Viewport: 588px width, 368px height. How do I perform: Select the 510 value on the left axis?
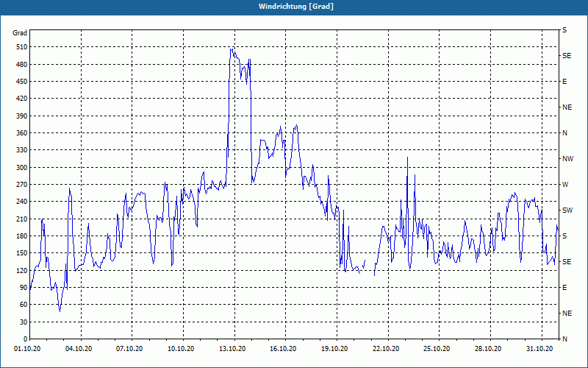[22, 47]
